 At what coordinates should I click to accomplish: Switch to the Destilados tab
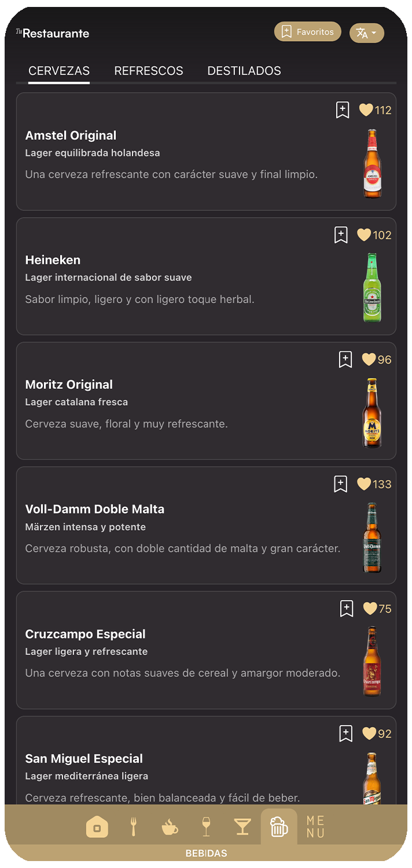click(x=244, y=71)
